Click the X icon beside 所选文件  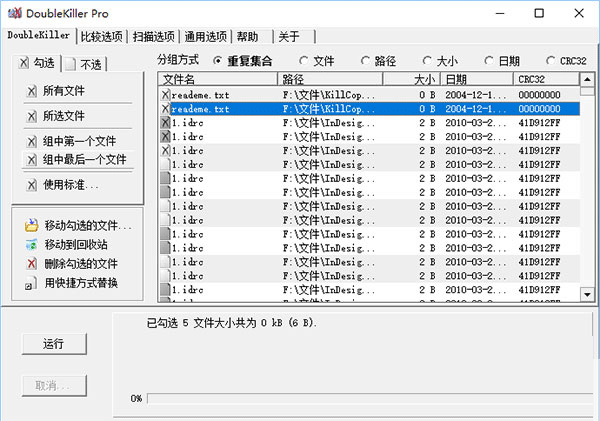tap(31, 116)
